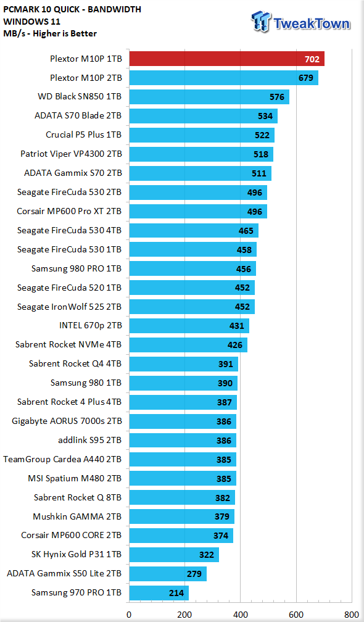364x622 pixels.
Task: Select the Mushkin GAMMA 2TB bar
Action: pos(182,516)
